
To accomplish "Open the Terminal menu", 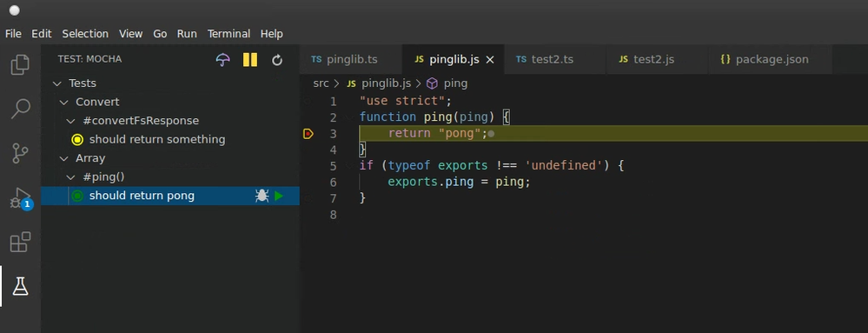I will tap(229, 34).
